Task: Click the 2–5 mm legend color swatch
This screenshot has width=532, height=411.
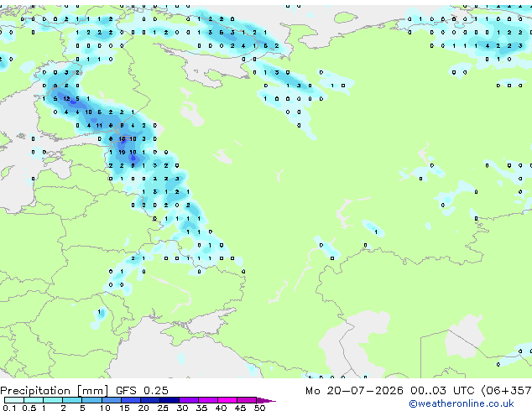Action: pos(73,400)
